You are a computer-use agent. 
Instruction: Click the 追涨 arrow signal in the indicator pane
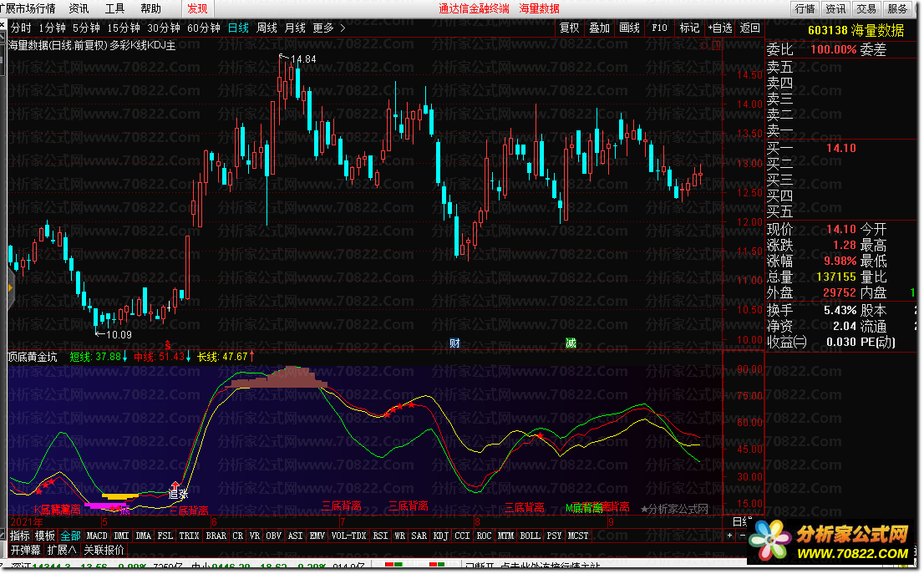coord(177,490)
